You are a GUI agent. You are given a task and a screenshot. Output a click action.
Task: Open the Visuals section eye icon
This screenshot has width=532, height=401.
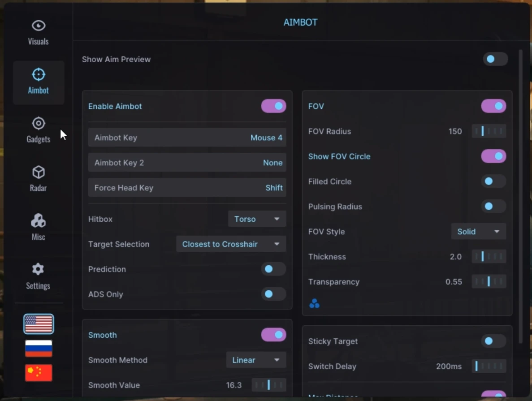pos(39,26)
